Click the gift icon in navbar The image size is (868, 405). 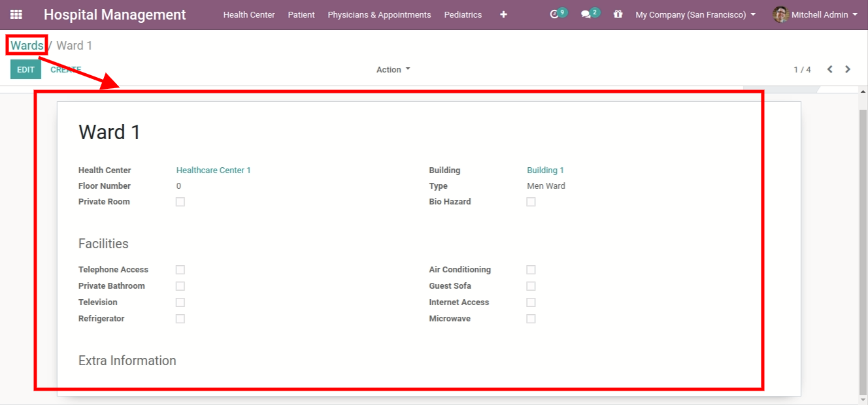pyautogui.click(x=618, y=14)
